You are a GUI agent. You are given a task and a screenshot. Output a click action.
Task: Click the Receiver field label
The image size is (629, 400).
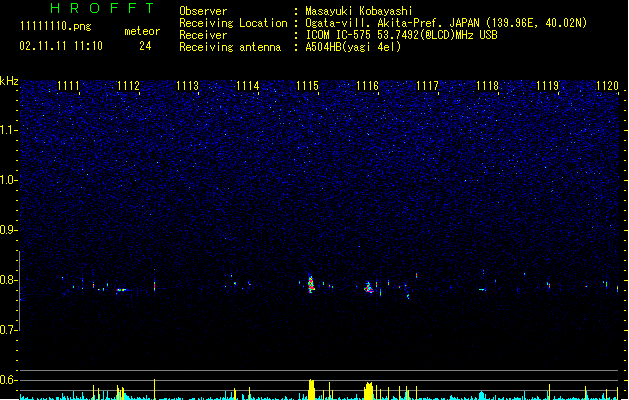coord(203,35)
